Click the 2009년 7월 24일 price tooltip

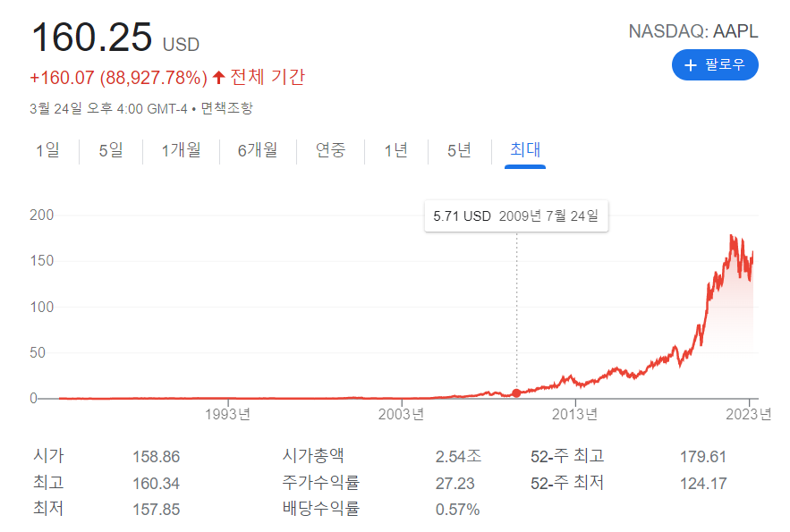(x=516, y=215)
